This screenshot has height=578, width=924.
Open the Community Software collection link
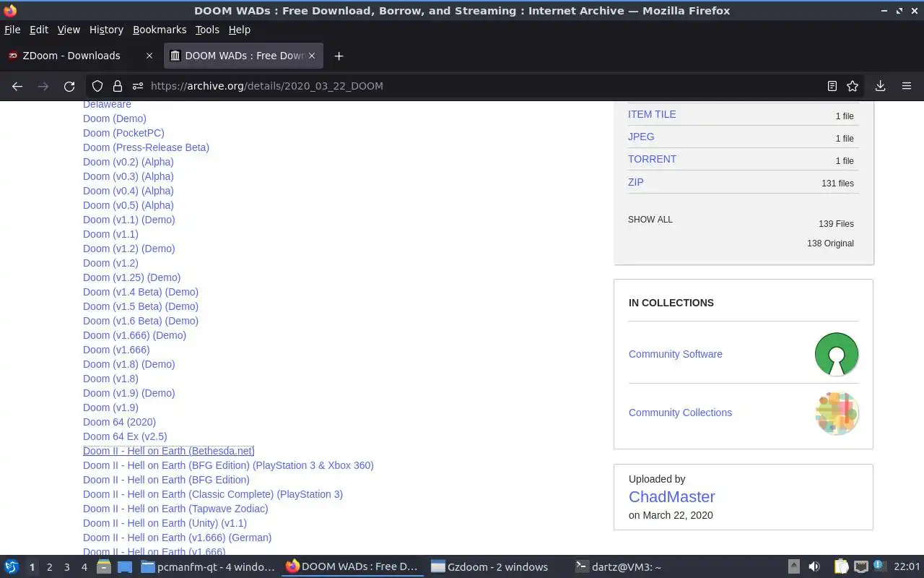coord(676,354)
